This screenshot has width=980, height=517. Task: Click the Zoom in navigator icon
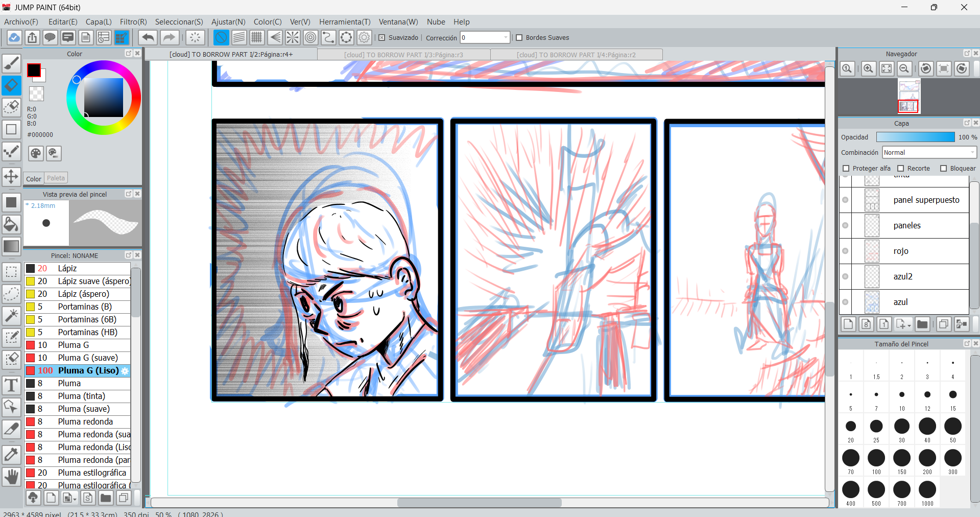click(868, 68)
